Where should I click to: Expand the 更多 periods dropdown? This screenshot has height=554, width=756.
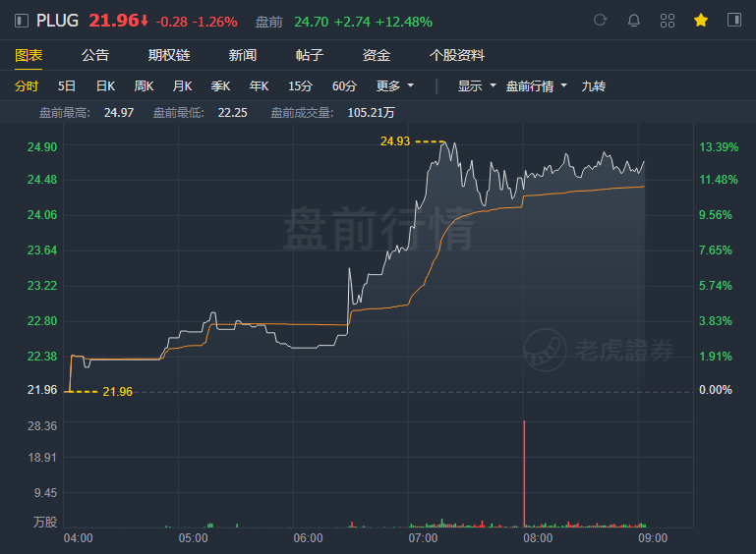(x=395, y=86)
